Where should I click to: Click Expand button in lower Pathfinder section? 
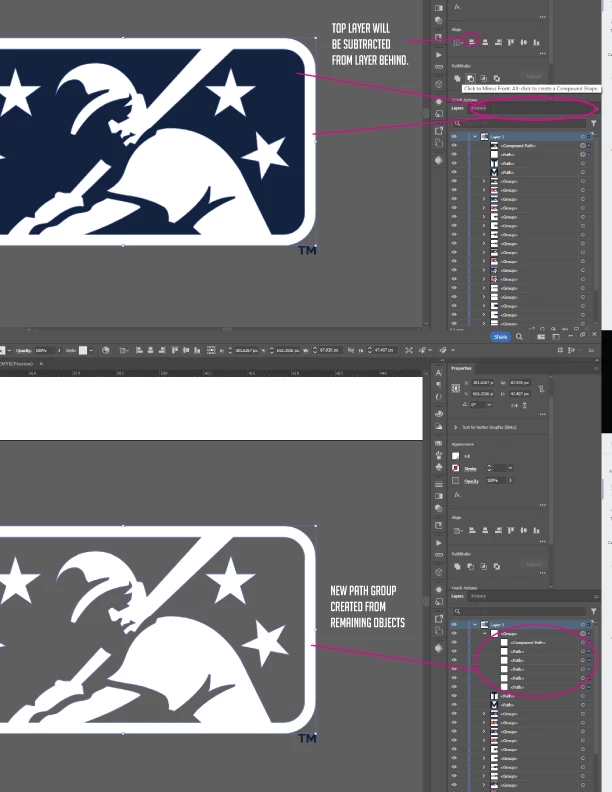533,564
